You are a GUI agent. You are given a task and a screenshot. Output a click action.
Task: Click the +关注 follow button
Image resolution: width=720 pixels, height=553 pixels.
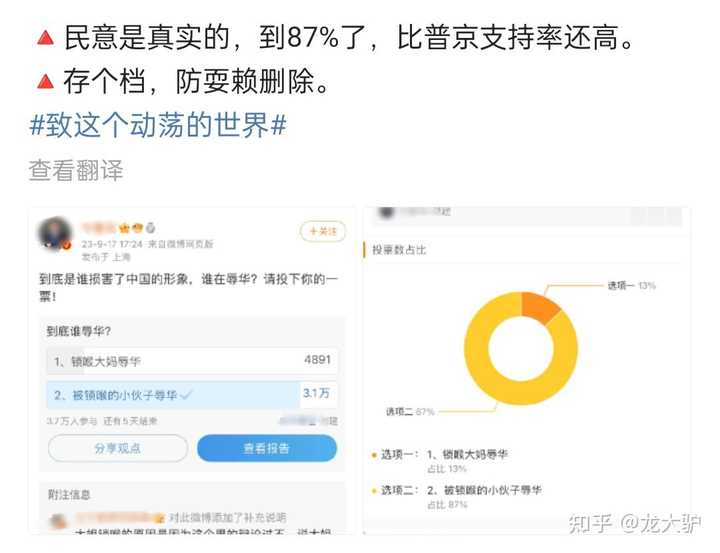(322, 231)
